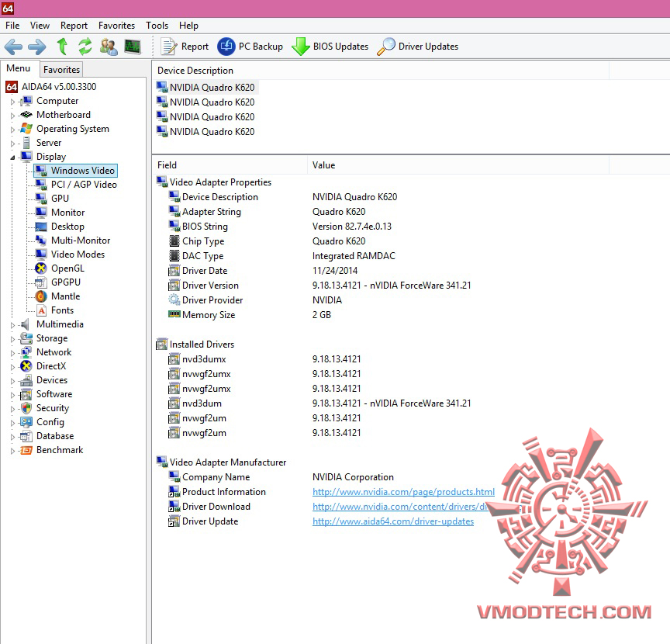The width and height of the screenshot is (670, 644).
Task: Open the users toolbar icon
Action: point(109,47)
